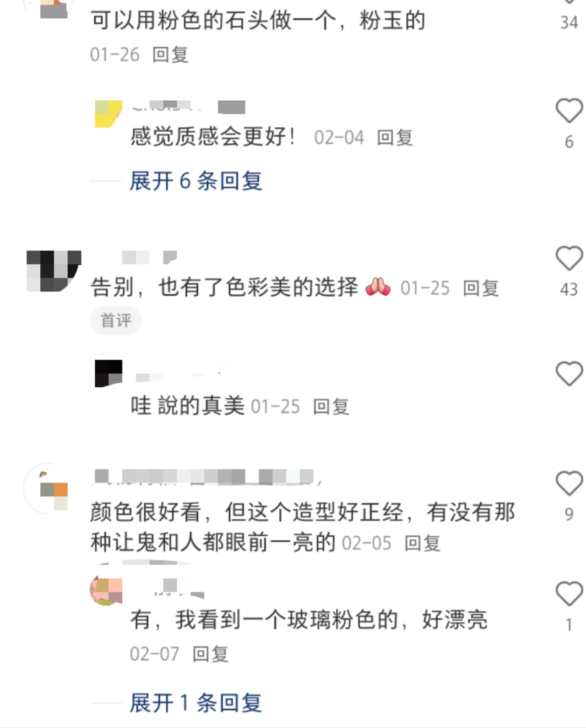The height and width of the screenshot is (728, 586).
Task: Open the comment text '可以用粉色的石头做一个'
Action: click(x=213, y=21)
